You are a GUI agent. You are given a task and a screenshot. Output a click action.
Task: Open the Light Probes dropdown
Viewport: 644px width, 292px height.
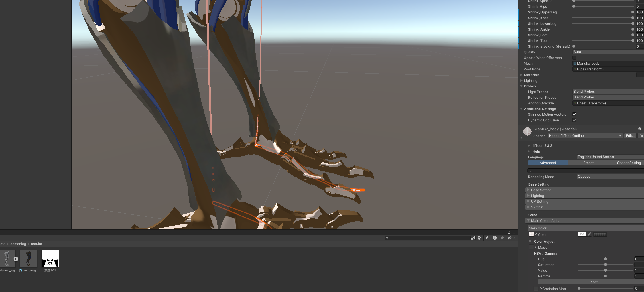[x=608, y=92]
